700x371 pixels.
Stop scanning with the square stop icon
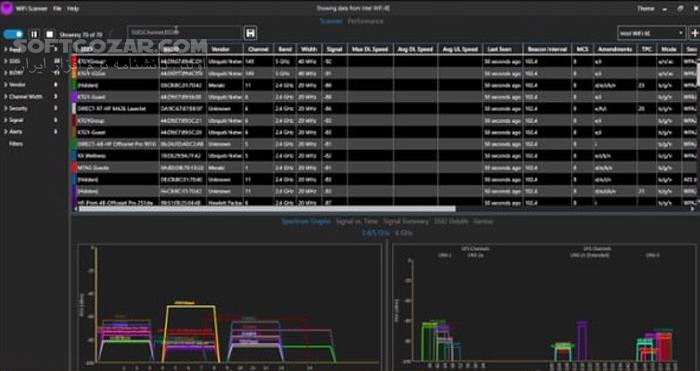50,34
